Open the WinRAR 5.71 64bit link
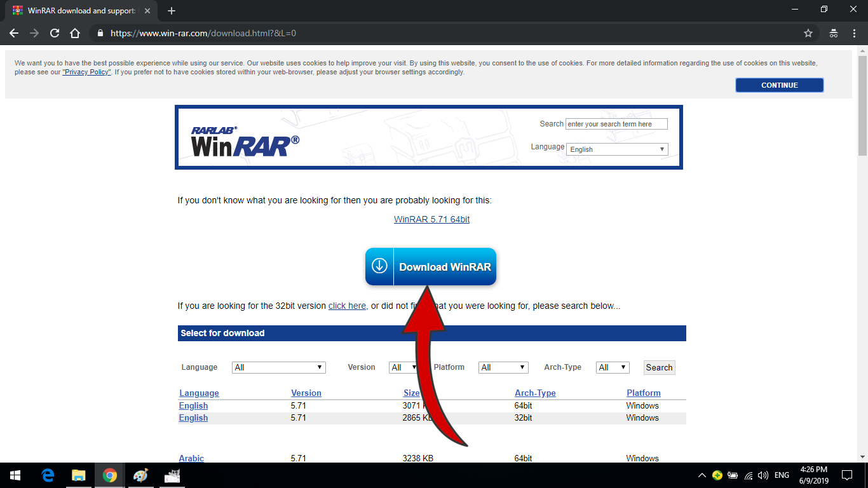The image size is (868, 488). 432,219
